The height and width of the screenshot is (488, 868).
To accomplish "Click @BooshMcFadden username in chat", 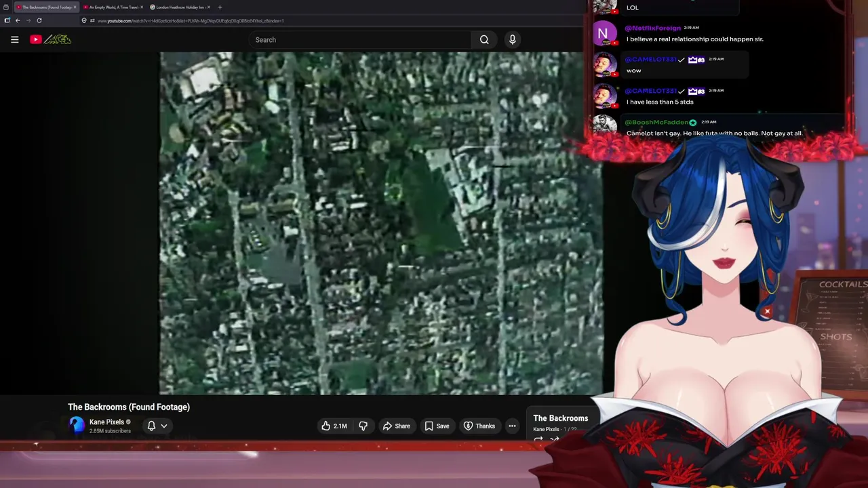I will (657, 122).
